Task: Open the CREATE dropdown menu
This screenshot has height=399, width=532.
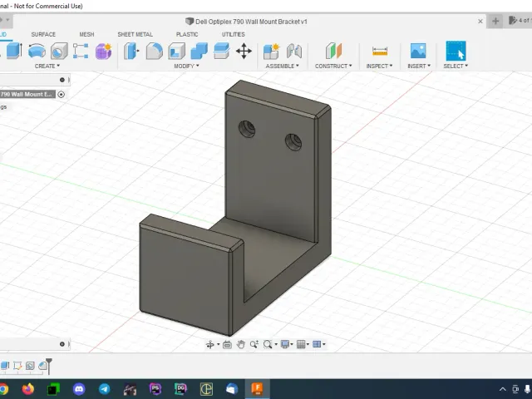Action: 47,66
